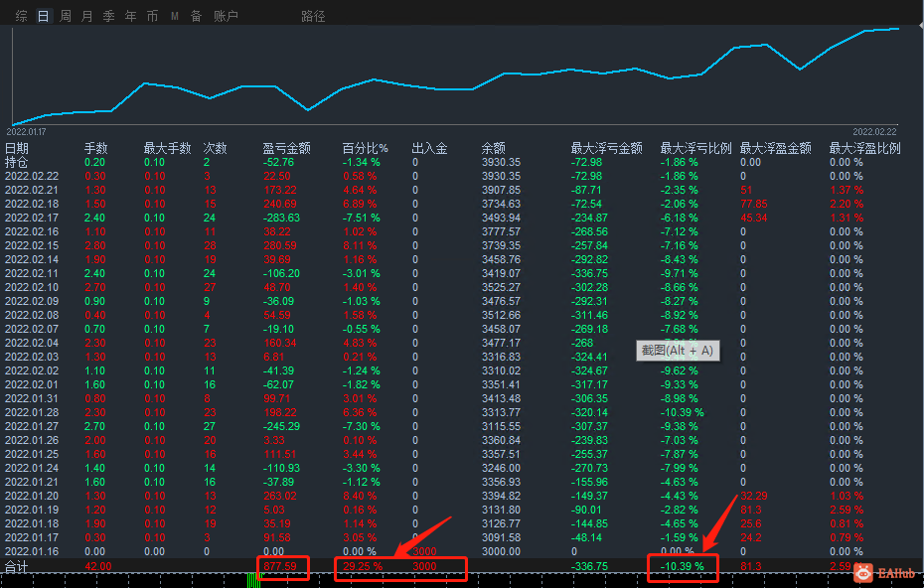Click the -245.29 loss amount cell
The height and width of the screenshot is (588, 924).
tap(281, 426)
